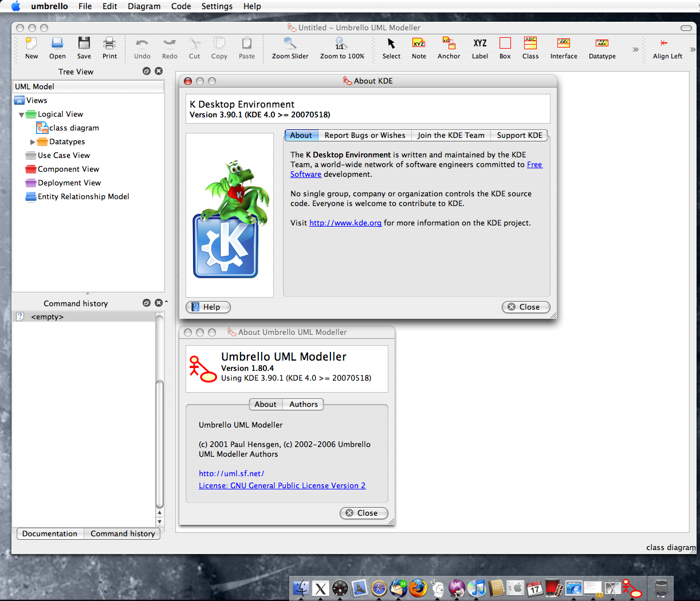Open the Settings menu

pyautogui.click(x=217, y=6)
